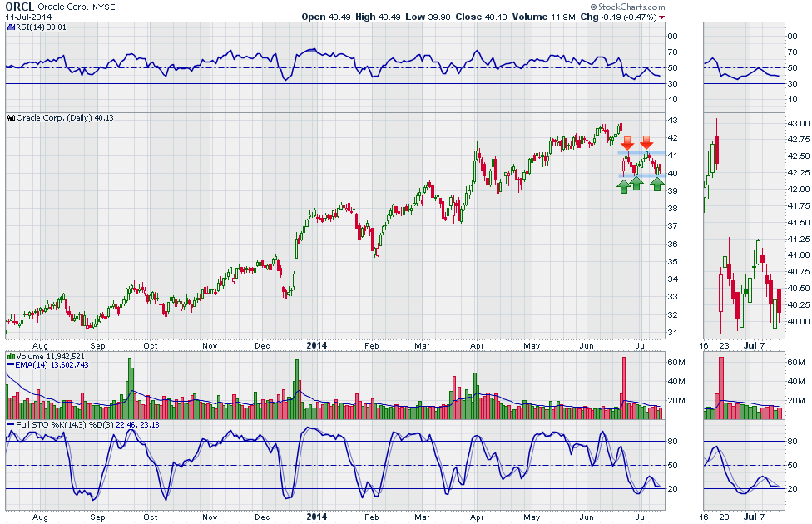812x524 pixels.
Task: Click the candlestick icon beside Oracle Corp. (Daily)
Action: point(12,118)
